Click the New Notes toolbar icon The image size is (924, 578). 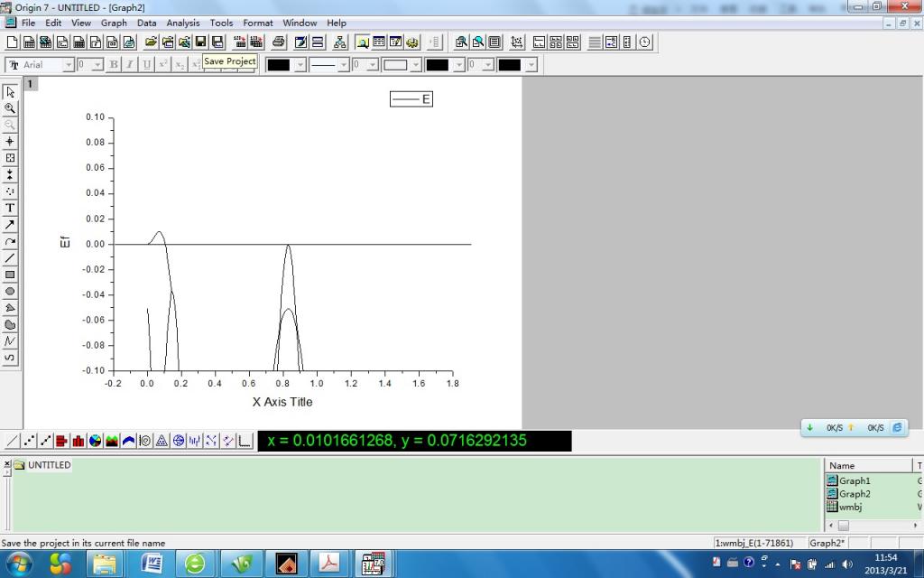tap(129, 42)
